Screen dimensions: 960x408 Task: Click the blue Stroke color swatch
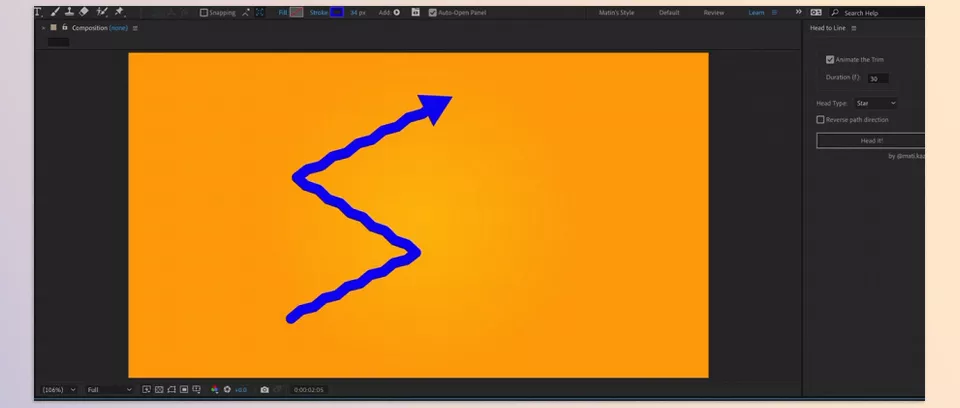coord(337,12)
